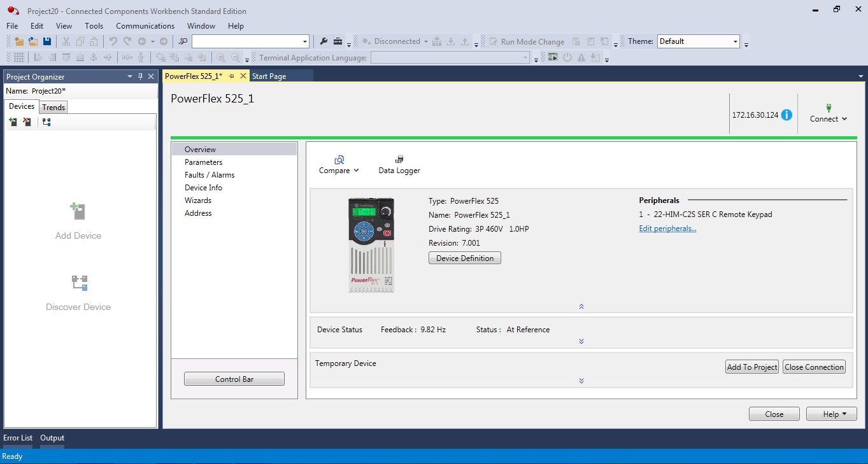868x464 pixels.
Task: Switch to the Trends tab
Action: pos(53,108)
